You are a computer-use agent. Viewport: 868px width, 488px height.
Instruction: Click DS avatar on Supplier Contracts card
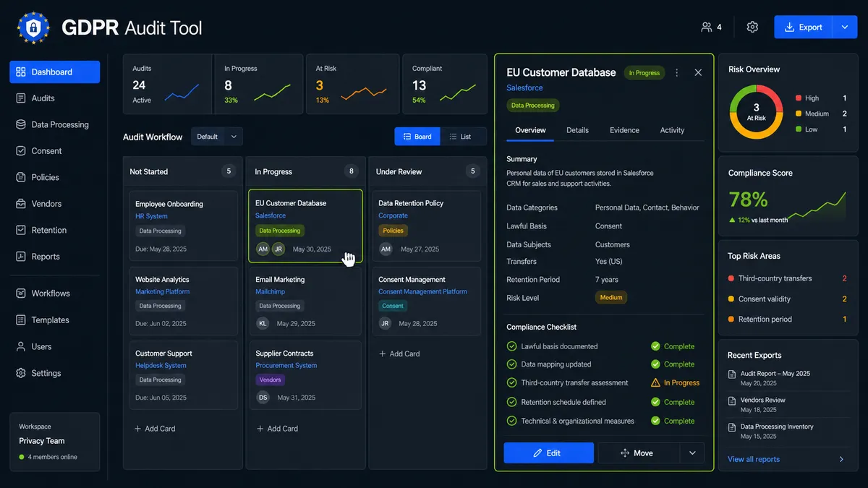[x=263, y=397]
